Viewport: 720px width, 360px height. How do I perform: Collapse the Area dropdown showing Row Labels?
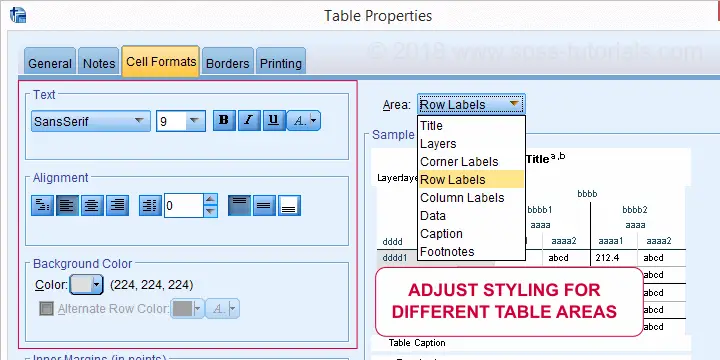point(471,105)
